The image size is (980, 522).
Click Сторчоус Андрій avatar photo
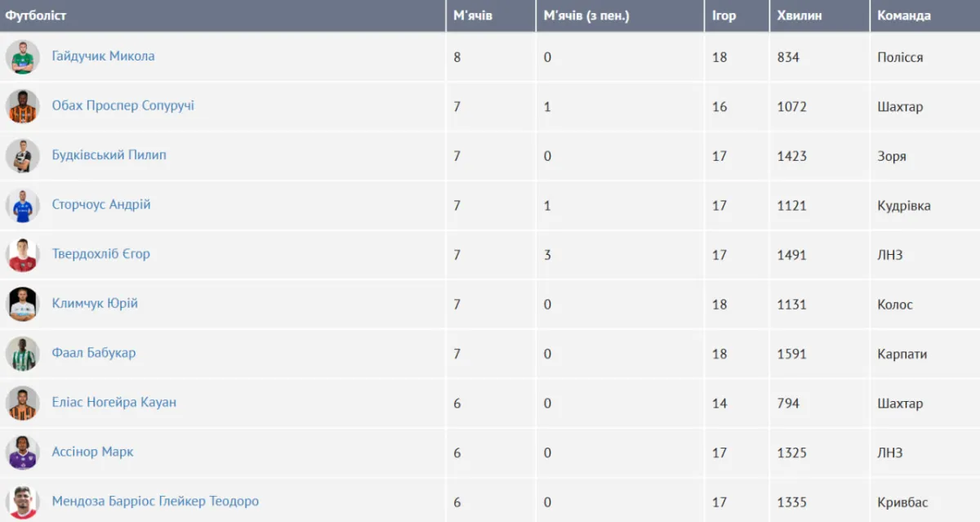[x=22, y=205]
